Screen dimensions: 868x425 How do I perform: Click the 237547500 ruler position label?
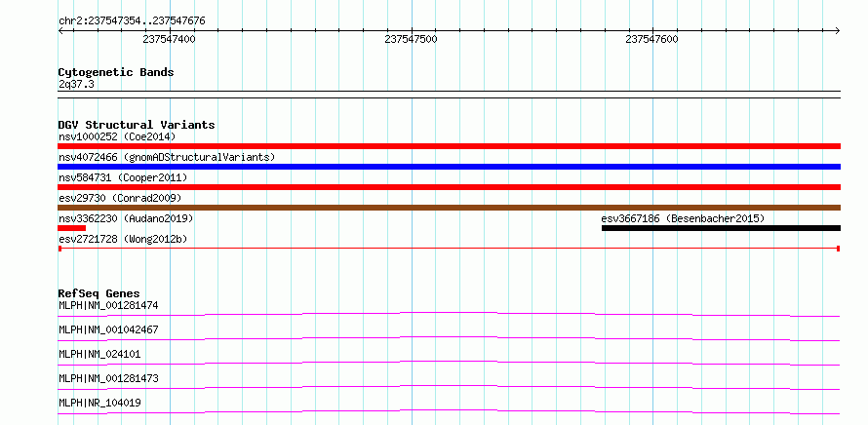click(411, 39)
